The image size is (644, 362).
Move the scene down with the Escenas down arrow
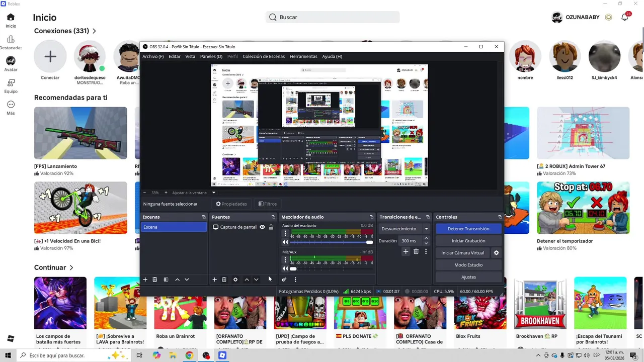point(187,280)
